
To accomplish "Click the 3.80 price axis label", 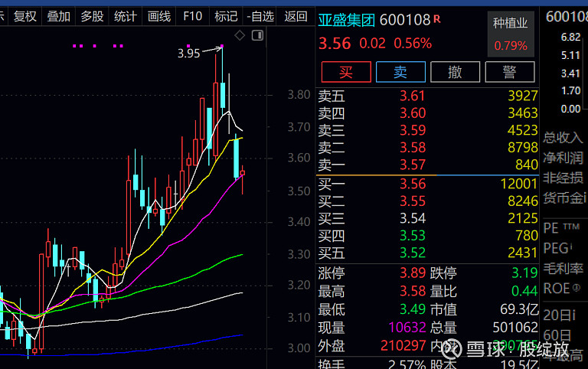I will [x=299, y=94].
